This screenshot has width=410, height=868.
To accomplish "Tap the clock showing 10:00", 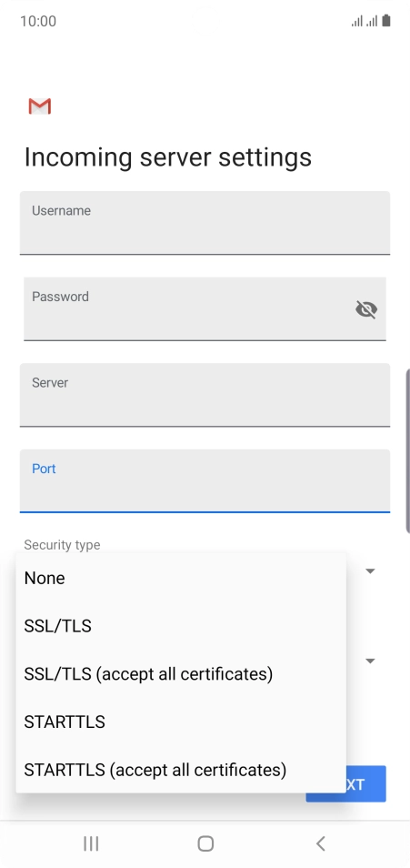I will (38, 22).
